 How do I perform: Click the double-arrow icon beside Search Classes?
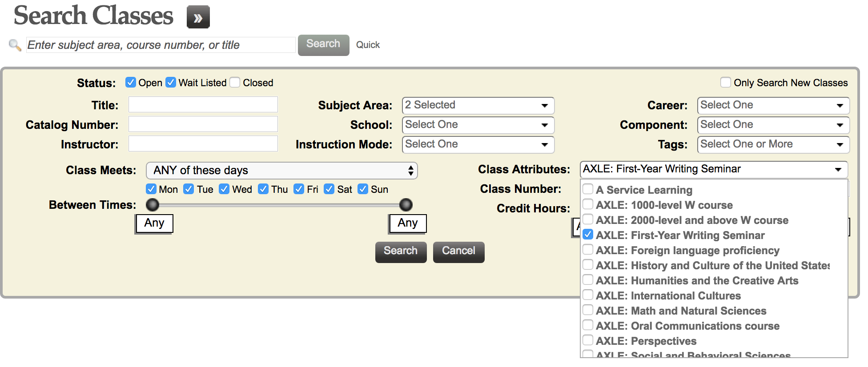coord(198,17)
